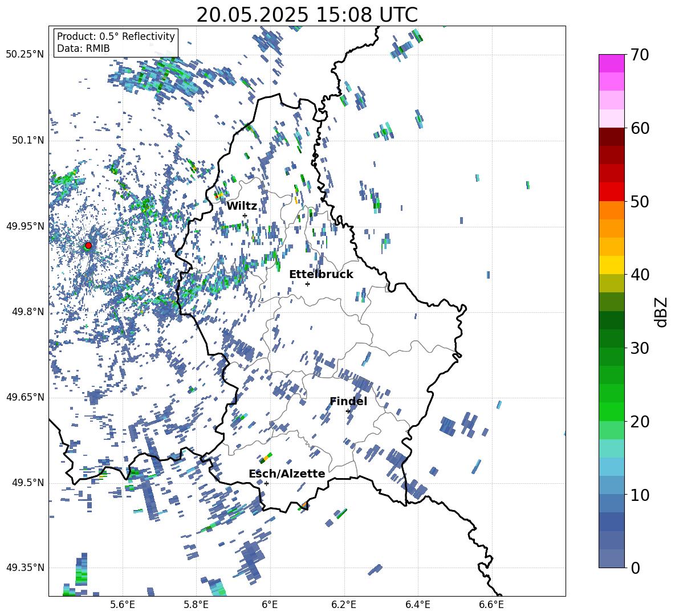Click the orange colorbar segment below 50
Screen dimensions: 675x616
tap(611, 210)
